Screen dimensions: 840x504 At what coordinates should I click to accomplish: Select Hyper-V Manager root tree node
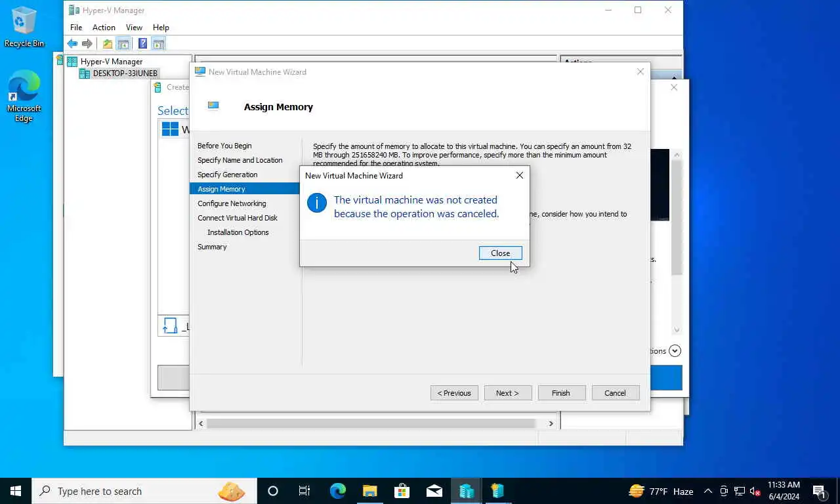(x=105, y=62)
